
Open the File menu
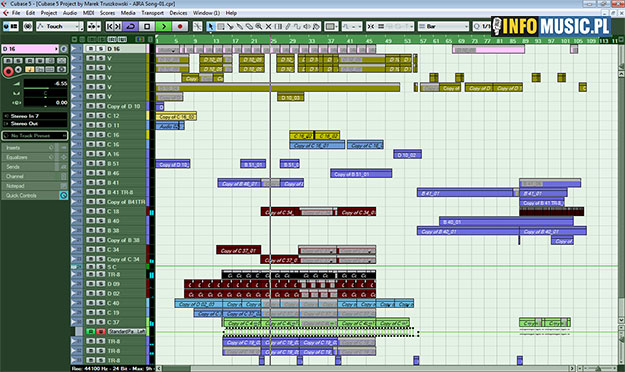point(16,13)
